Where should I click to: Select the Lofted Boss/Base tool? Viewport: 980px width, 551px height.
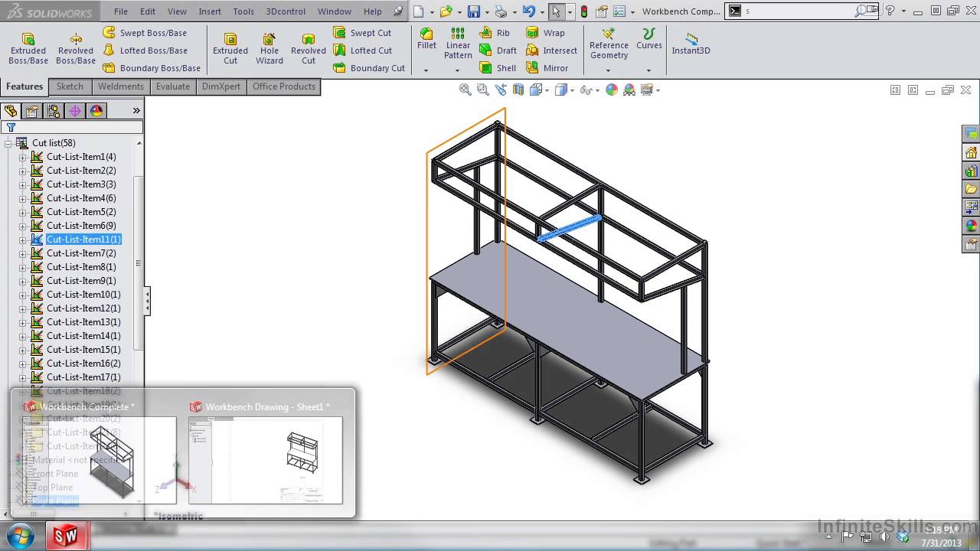pyautogui.click(x=145, y=51)
